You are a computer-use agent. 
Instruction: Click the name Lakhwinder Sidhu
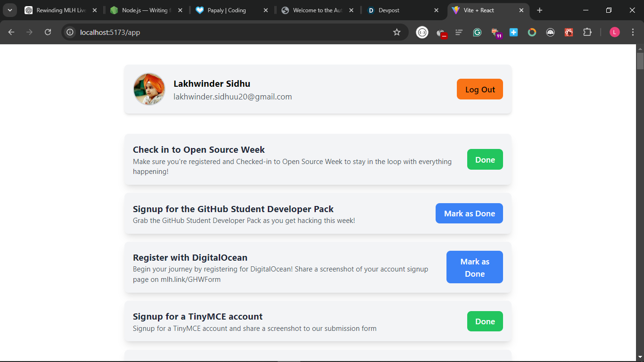(212, 83)
